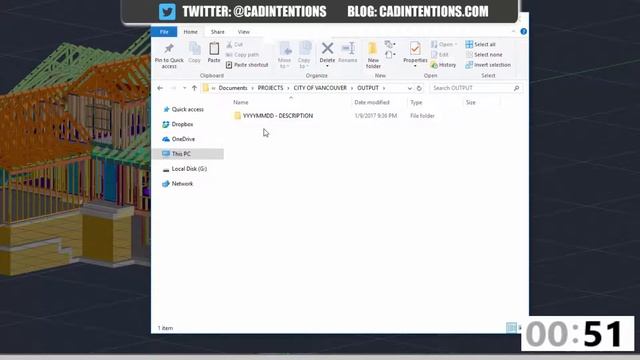Sort by the Type column header
This screenshot has width=640, height=360.
click(416, 102)
